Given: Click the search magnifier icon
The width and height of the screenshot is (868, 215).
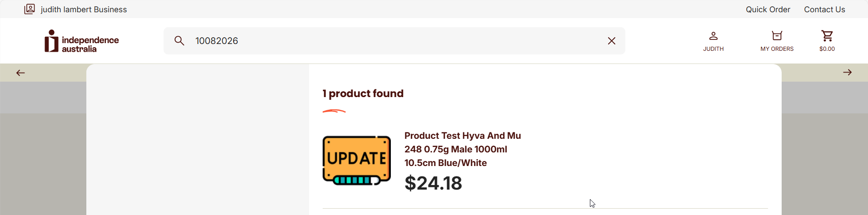Looking at the screenshot, I should pos(180,41).
